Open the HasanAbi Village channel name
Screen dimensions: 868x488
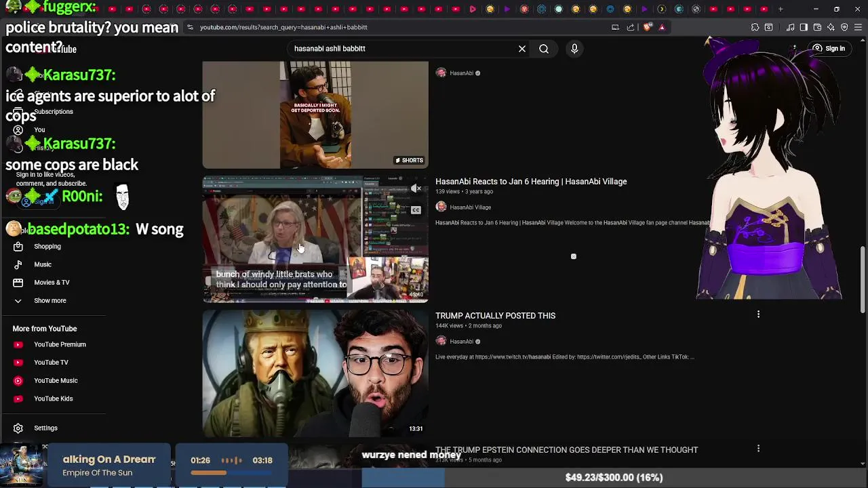(470, 207)
